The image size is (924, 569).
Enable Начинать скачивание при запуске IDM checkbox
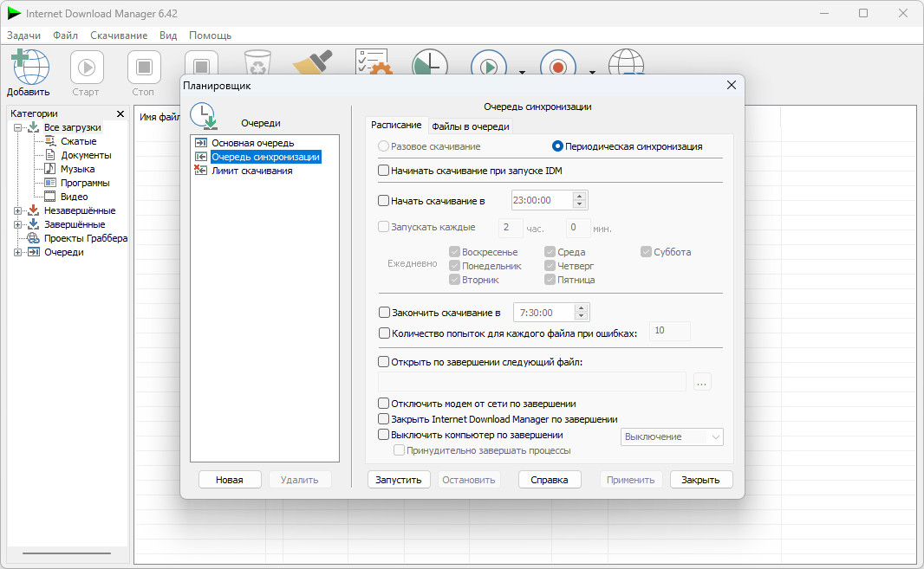384,171
